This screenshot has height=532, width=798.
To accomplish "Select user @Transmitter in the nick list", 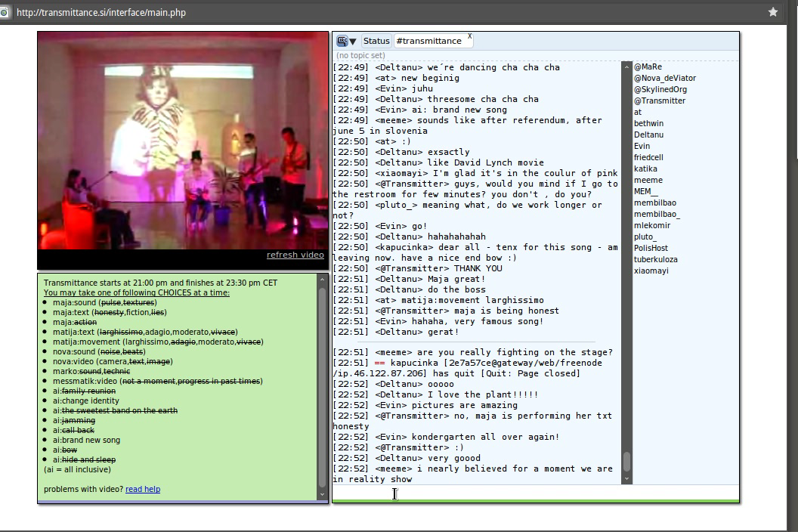I will pyautogui.click(x=660, y=101).
